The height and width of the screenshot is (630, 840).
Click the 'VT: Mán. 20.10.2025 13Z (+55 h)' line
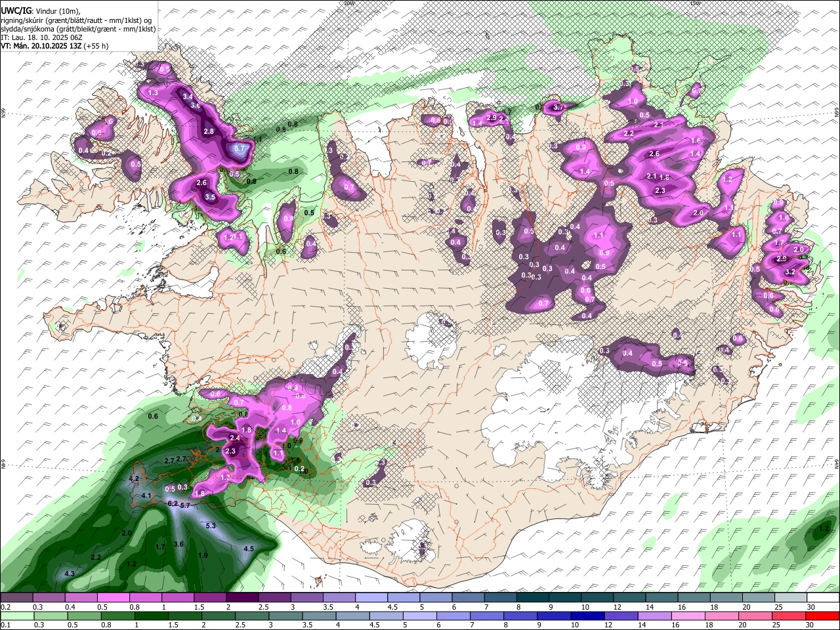54,46
